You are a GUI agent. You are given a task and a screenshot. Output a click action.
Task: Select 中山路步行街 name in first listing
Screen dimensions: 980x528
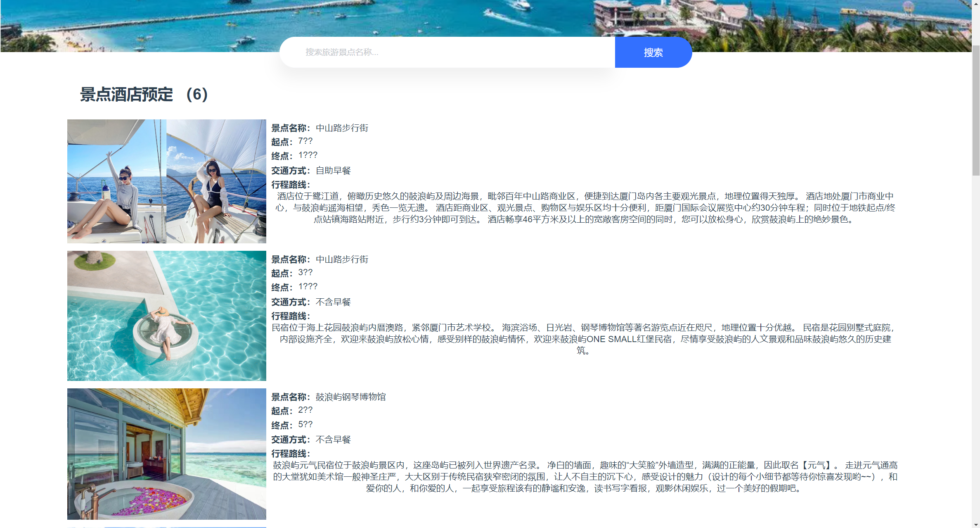[x=342, y=128]
